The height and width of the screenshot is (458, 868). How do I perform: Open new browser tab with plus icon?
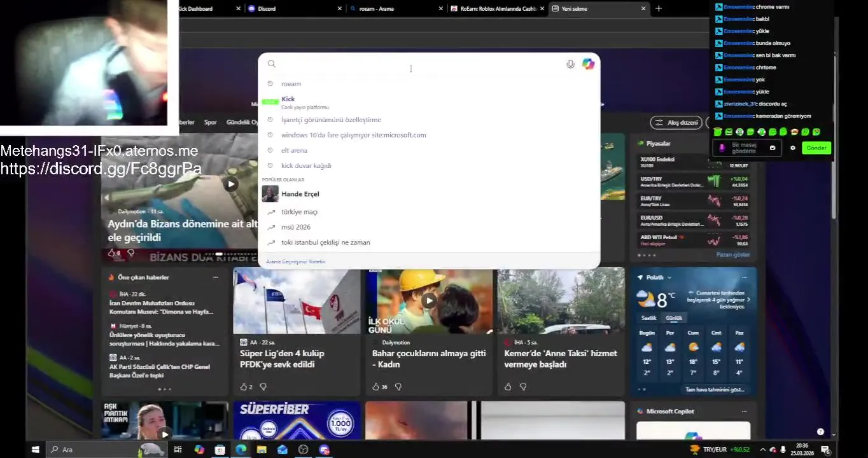tap(659, 9)
